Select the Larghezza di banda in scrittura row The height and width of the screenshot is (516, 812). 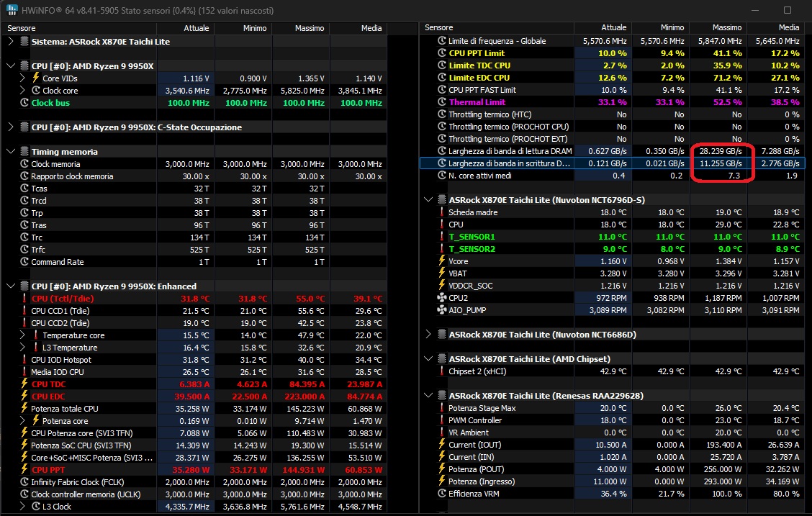tap(612, 163)
